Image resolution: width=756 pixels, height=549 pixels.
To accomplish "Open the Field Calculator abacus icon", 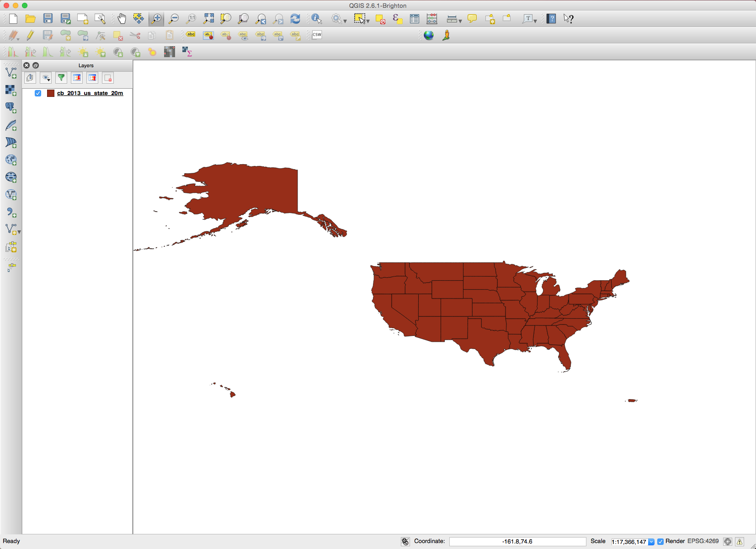I will click(432, 19).
